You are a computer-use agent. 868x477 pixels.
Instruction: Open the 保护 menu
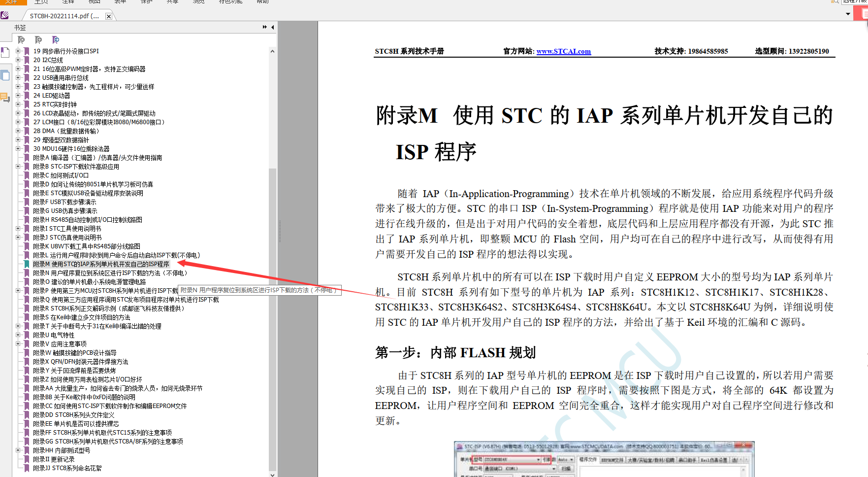147,1
